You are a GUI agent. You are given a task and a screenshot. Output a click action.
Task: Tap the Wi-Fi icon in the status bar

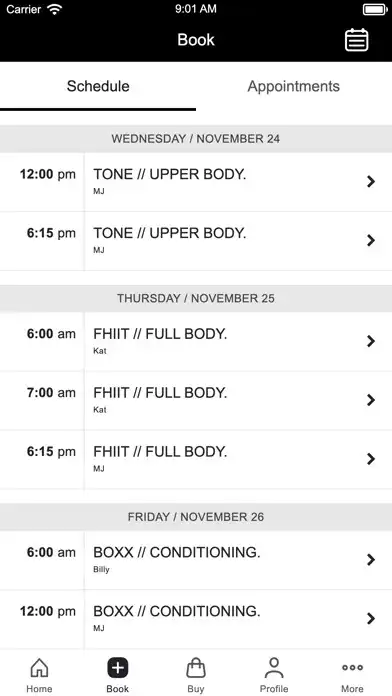pyautogui.click(x=55, y=9)
